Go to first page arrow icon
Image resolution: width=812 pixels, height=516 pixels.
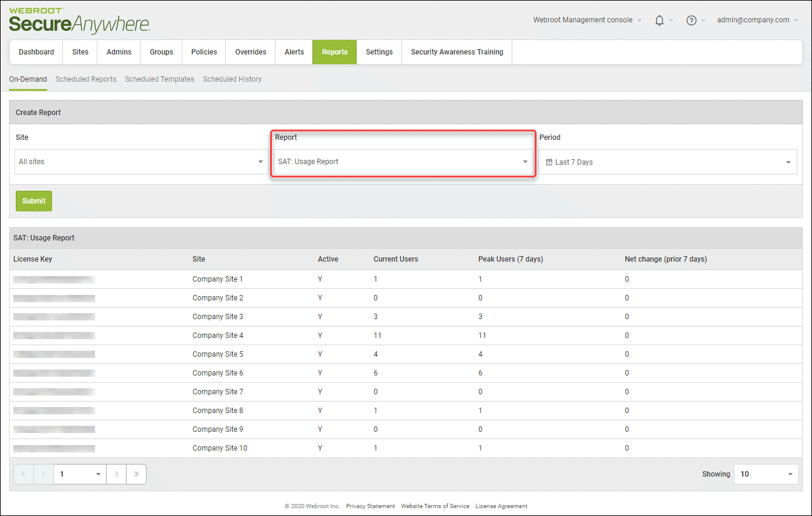[23, 474]
